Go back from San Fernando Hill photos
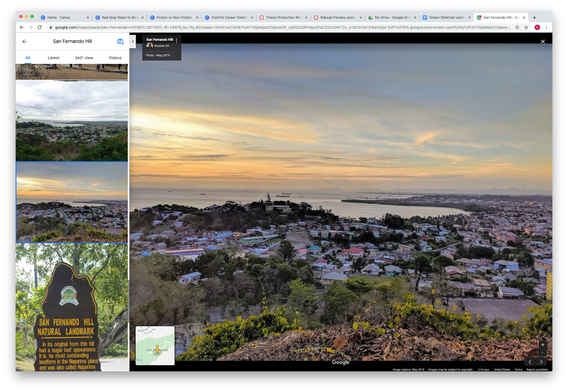 [25, 41]
